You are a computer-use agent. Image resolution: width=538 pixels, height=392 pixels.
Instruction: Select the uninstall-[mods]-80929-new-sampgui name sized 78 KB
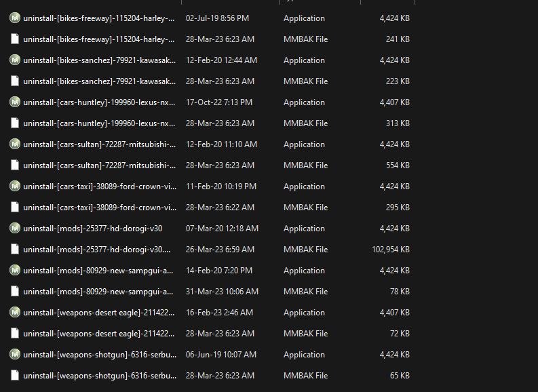[x=98, y=292]
